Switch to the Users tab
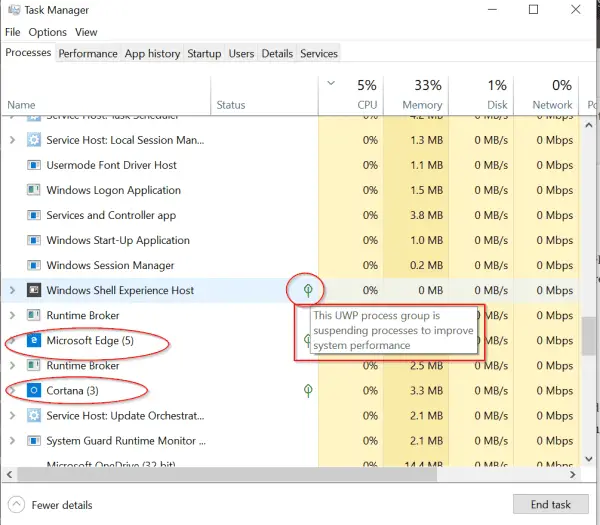This screenshot has width=600, height=525. click(x=241, y=54)
